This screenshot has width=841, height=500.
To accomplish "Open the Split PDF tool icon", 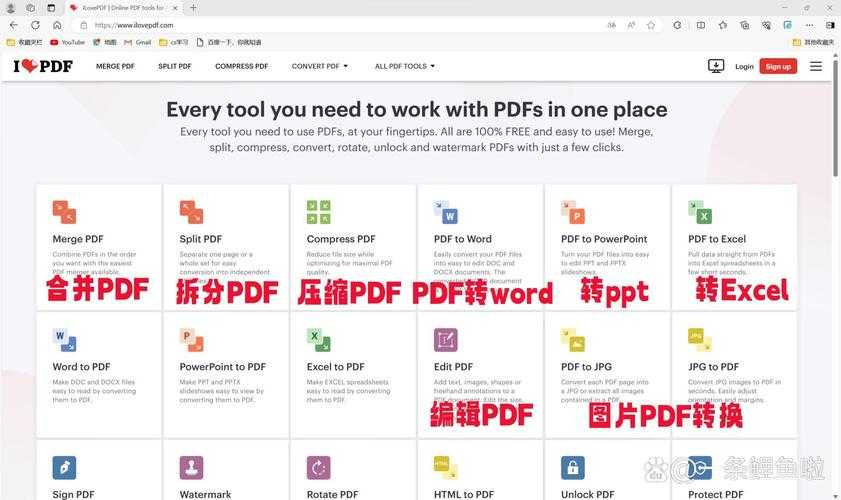I will tap(191, 212).
